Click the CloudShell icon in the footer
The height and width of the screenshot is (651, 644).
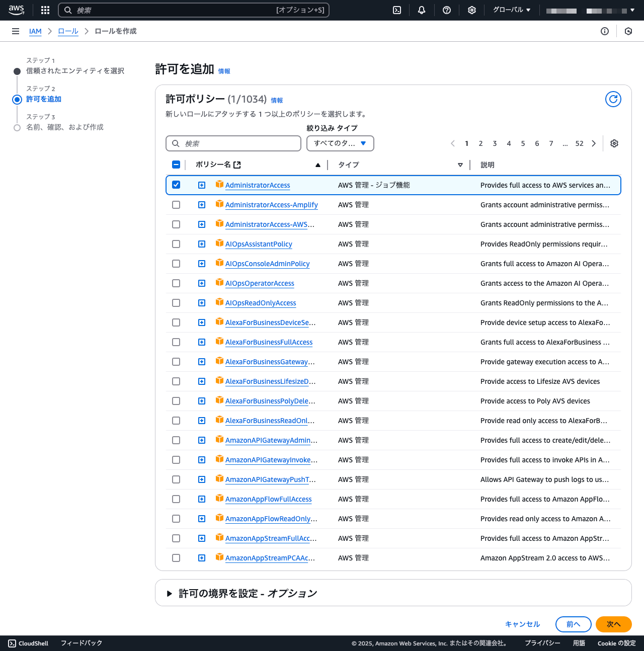click(x=12, y=643)
